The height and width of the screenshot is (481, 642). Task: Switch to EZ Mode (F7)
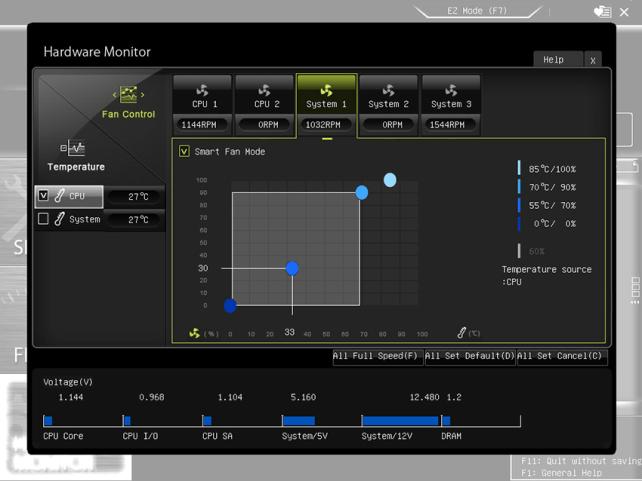(x=477, y=11)
